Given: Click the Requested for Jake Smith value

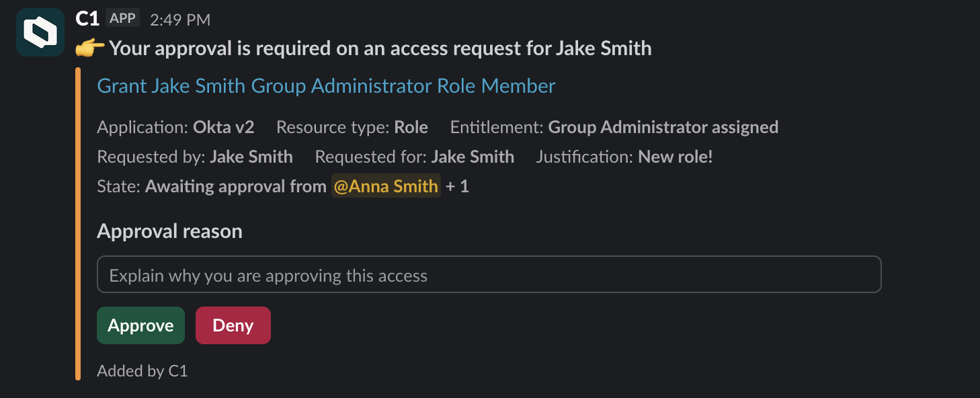Looking at the screenshot, I should click(473, 157).
